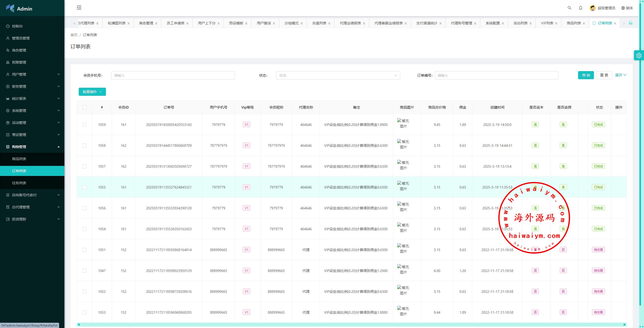Collapse the sidebar menu hamburger icon
644x328 pixels.
[79, 8]
